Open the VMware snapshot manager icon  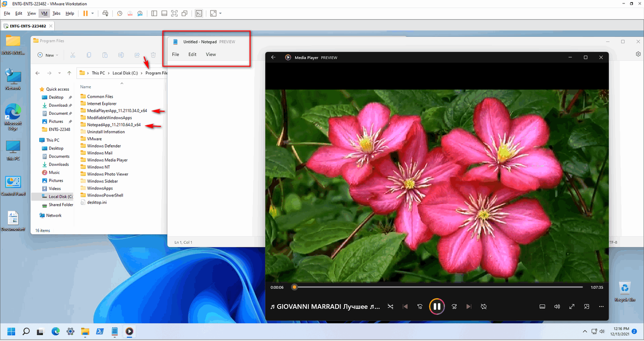pyautogui.click(x=139, y=13)
